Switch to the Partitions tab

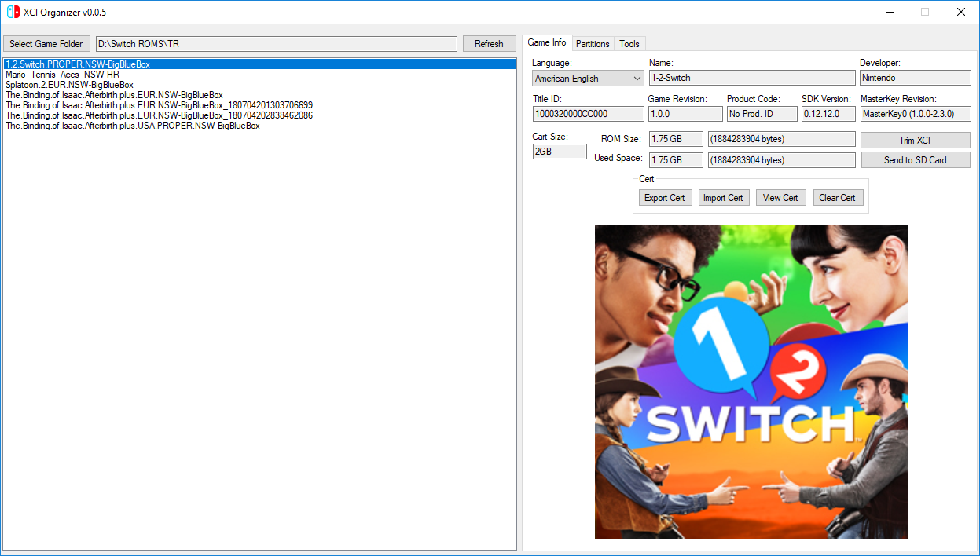click(593, 44)
